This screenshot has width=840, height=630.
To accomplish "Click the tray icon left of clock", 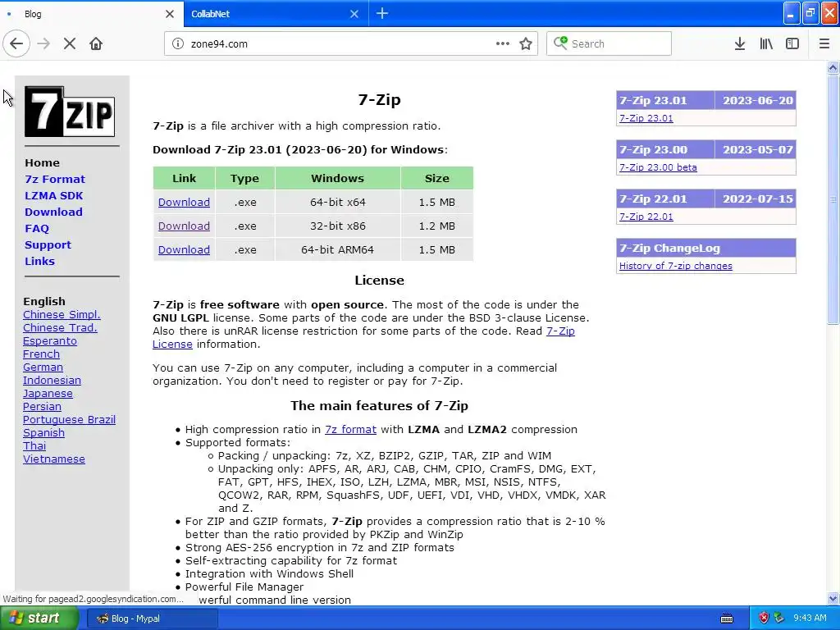I will (779, 619).
